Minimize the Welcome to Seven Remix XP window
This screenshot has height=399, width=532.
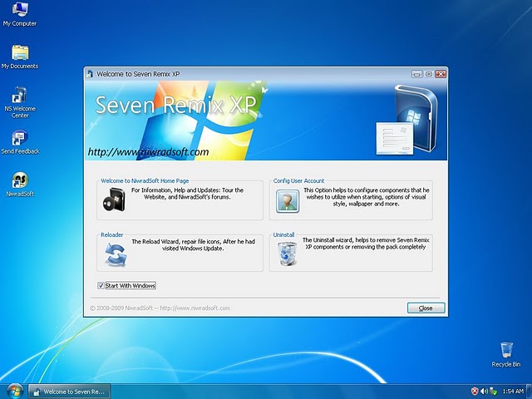click(416, 74)
